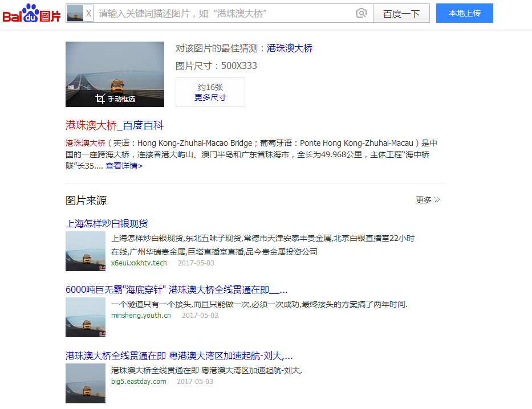Open the 刘大 article on 港珠澳大桥全线贯通

click(177, 355)
